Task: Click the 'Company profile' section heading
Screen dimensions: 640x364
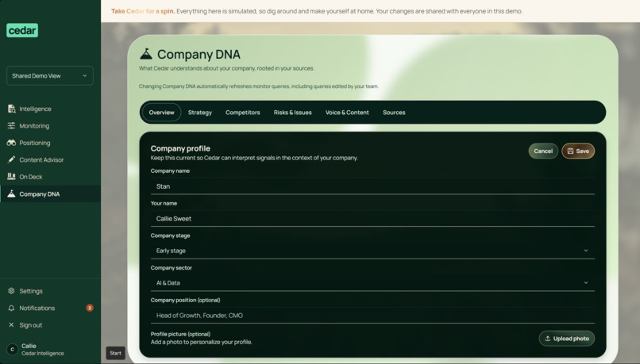Action: tap(180, 148)
